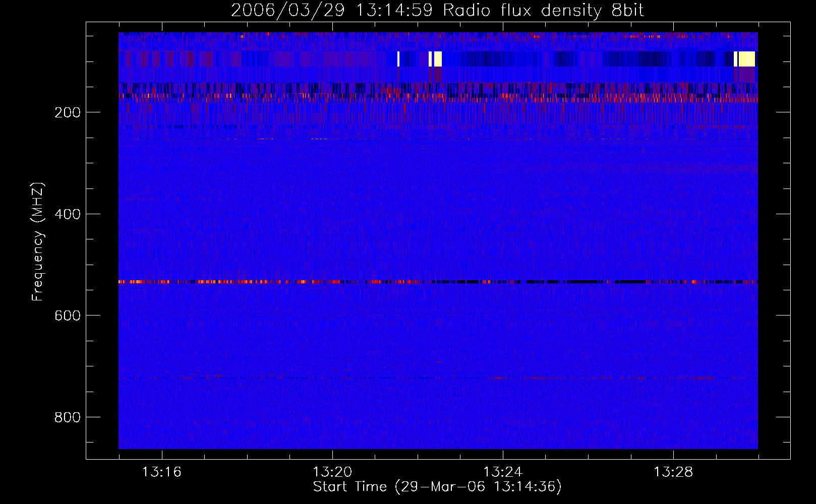Click the 400 MHz y-axis tick label
This screenshot has width=816, height=504.
pyautogui.click(x=68, y=214)
